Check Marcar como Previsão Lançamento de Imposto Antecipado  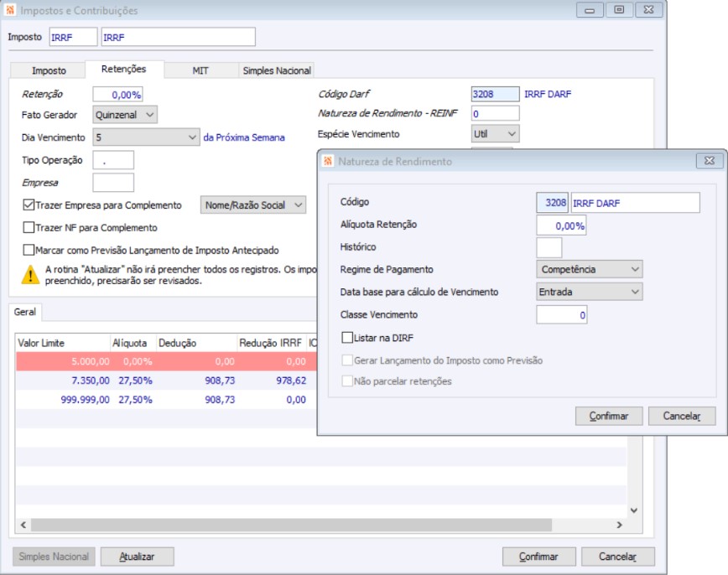[x=29, y=250]
